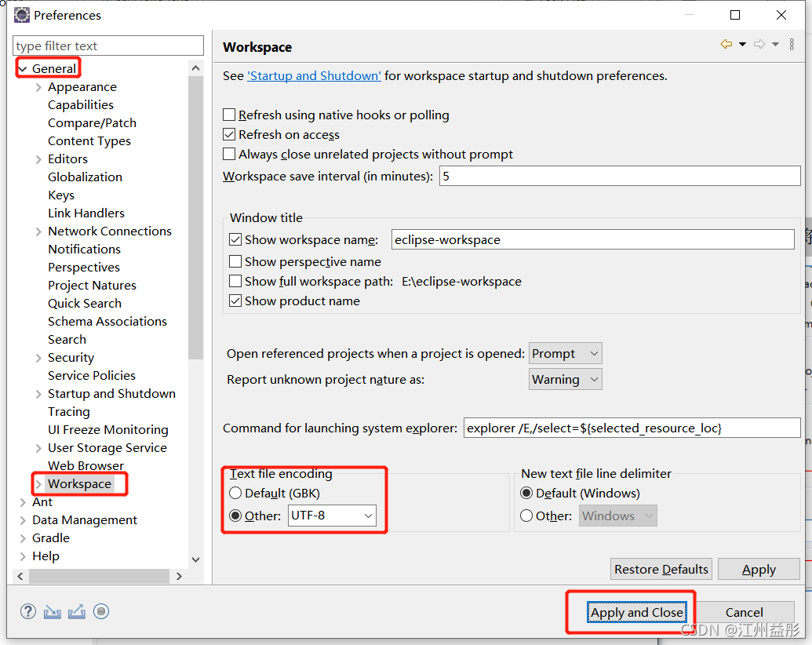The height and width of the screenshot is (645, 812).
Task: Click the Oomph preference recorder icon
Action: 101,611
